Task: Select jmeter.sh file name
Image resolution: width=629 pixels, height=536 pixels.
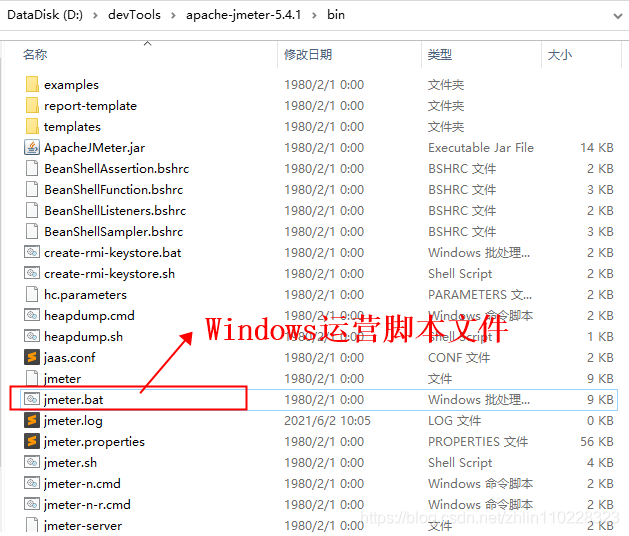Action: pos(71,462)
